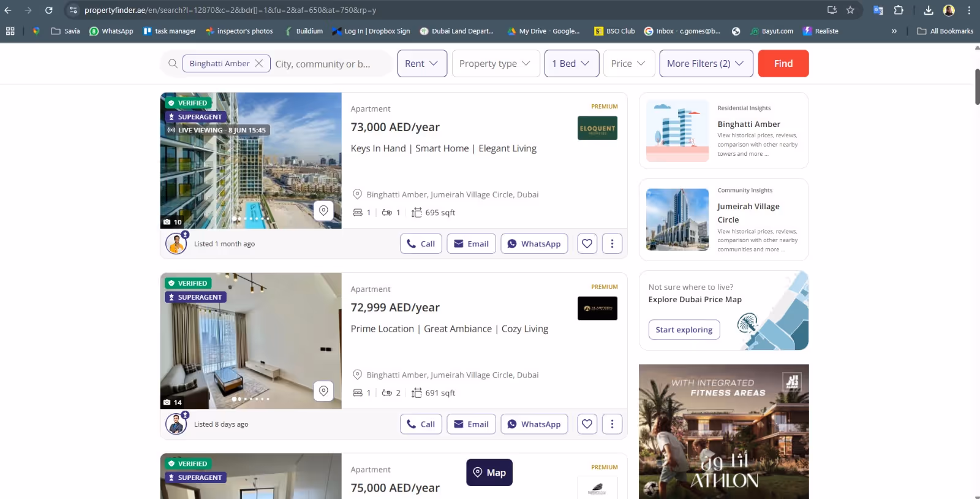Open more options for 73,000 AED listing
The height and width of the screenshot is (499, 980).
pyautogui.click(x=612, y=243)
